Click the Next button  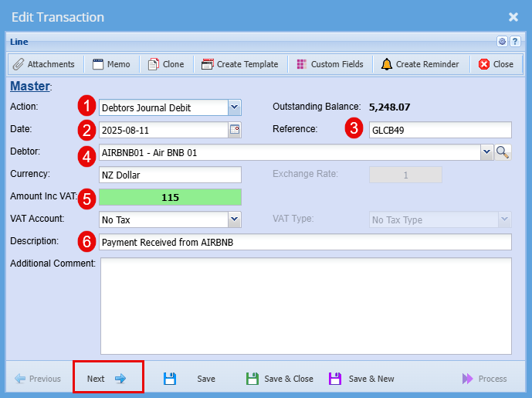pos(107,379)
